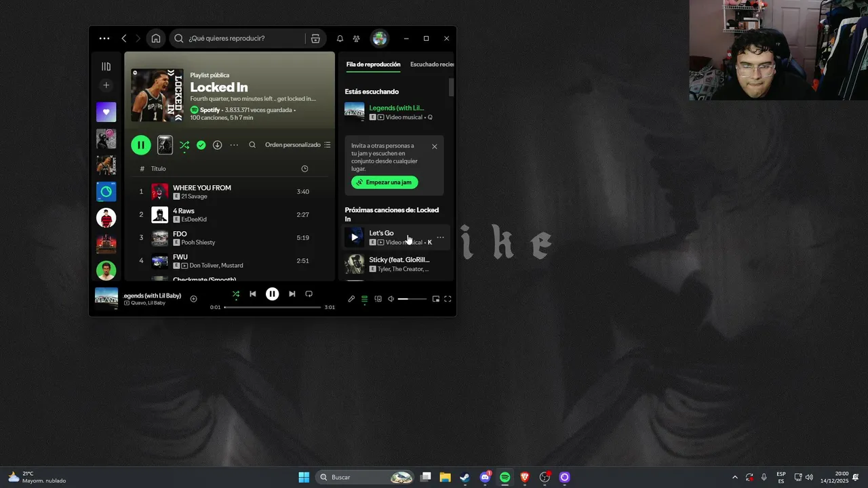The width and height of the screenshot is (868, 488).
Task: Switch to 'Escuchado recientemente' tab
Action: pyautogui.click(x=431, y=64)
